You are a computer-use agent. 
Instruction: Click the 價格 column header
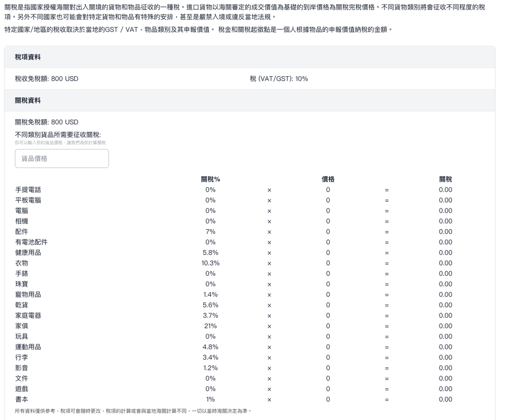328,179
